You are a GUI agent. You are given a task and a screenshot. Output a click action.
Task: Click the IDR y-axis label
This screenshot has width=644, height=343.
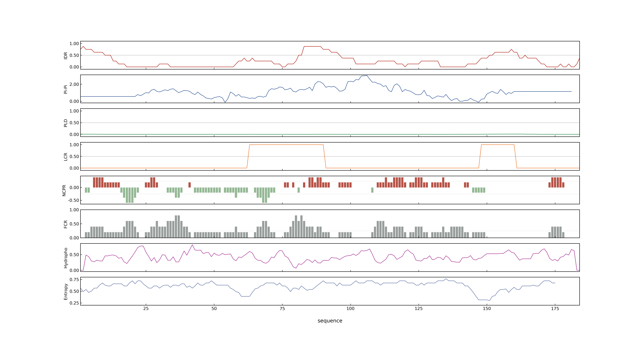tap(66, 55)
